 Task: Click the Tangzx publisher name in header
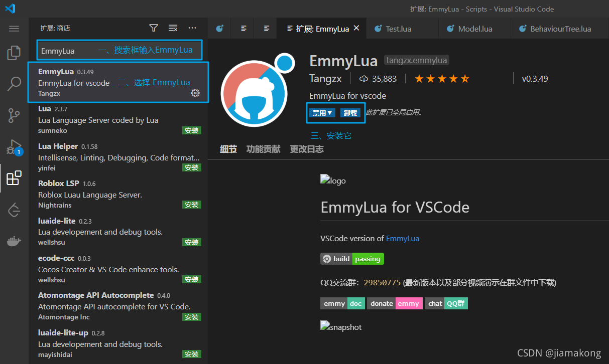(326, 79)
